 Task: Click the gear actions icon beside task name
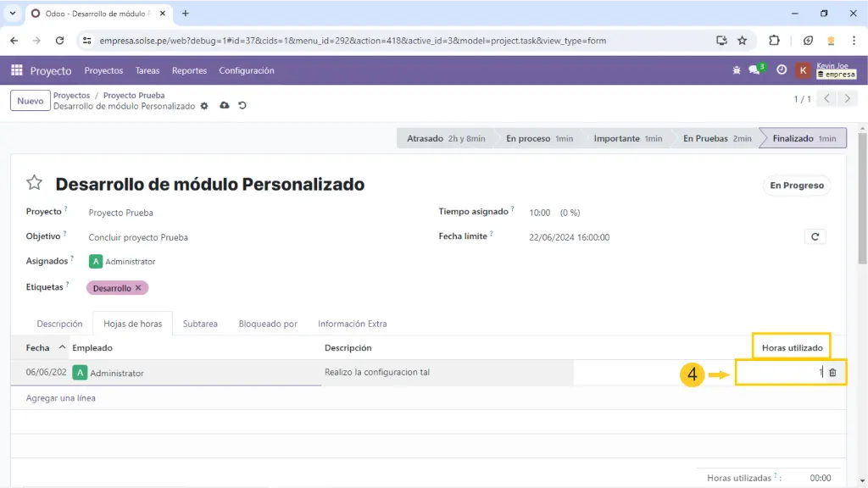203,106
